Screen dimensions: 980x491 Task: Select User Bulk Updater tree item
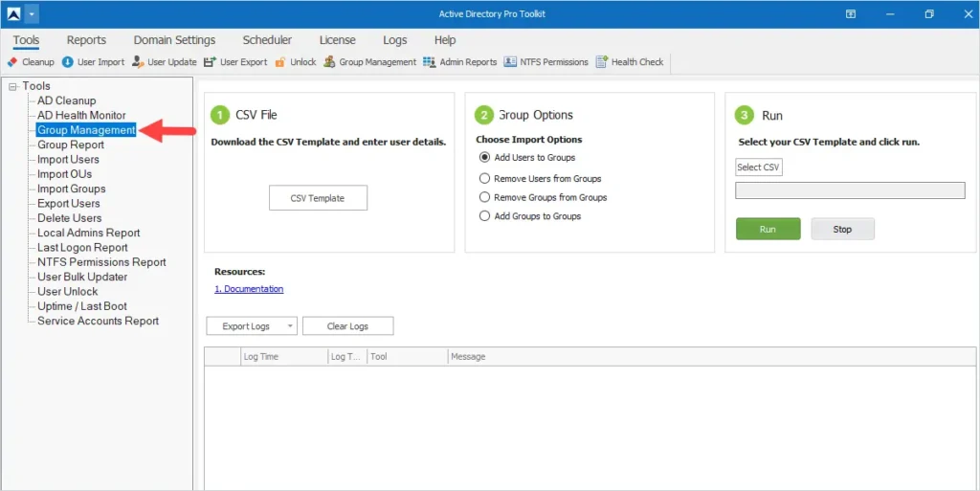coord(82,277)
